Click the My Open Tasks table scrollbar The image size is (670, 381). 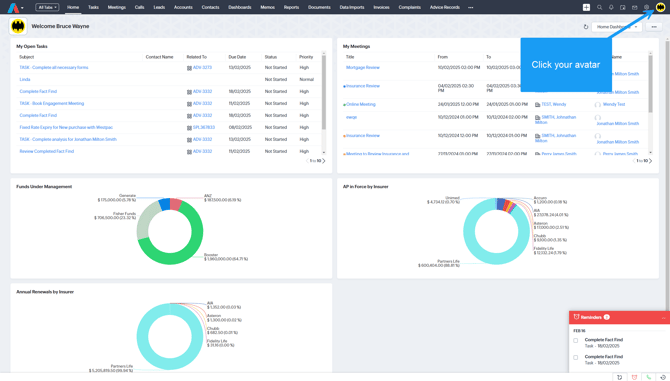323,92
